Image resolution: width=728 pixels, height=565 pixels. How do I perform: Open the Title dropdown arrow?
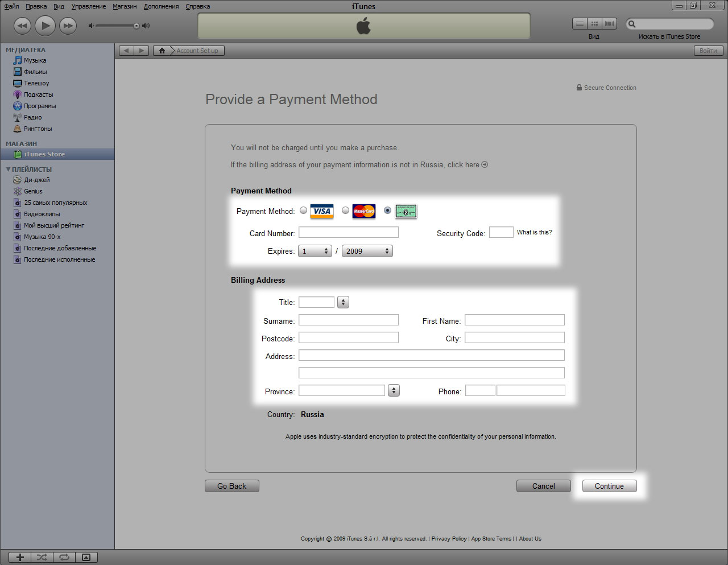click(343, 302)
